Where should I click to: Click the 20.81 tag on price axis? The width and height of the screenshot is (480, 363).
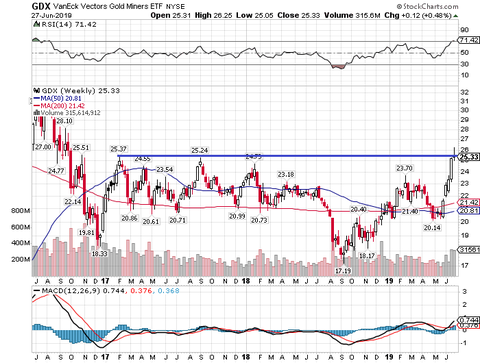pos(469,211)
